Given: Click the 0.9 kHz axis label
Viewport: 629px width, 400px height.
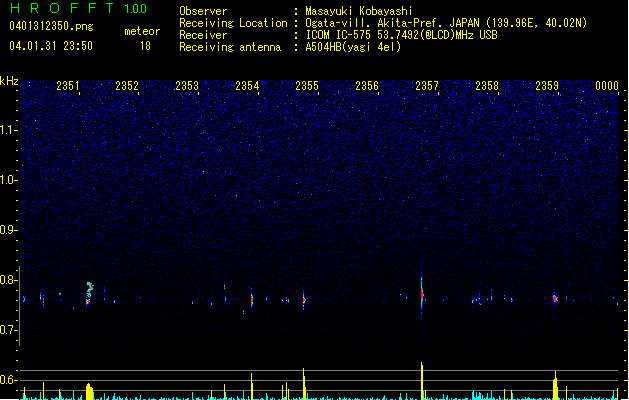Looking at the screenshot, I should pyautogui.click(x=8, y=230).
